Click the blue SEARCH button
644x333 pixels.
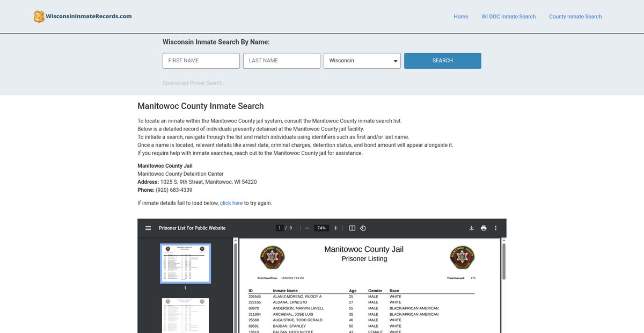443,61
